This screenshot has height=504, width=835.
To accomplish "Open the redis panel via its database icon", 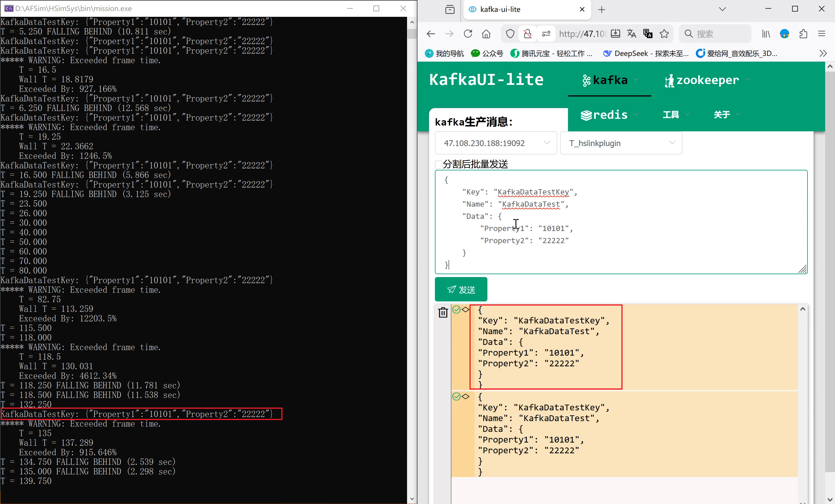I will coord(586,115).
